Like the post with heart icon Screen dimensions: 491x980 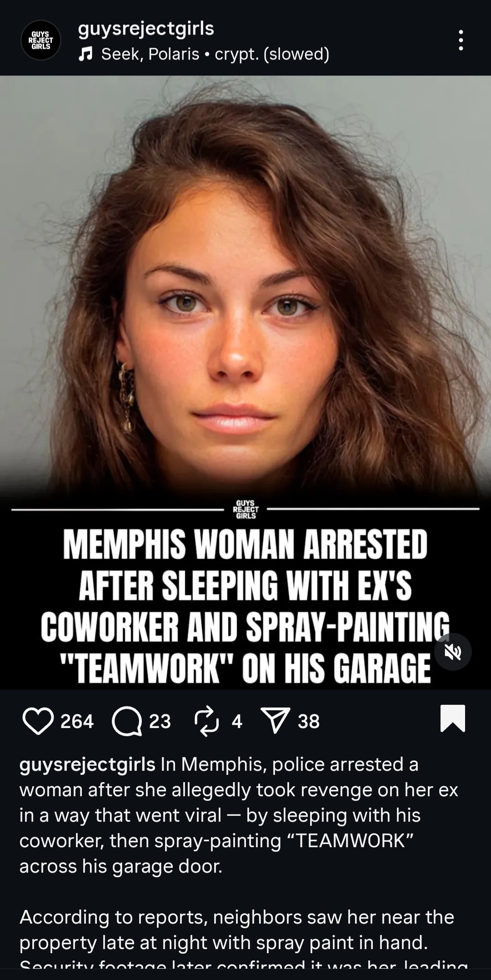coord(38,721)
